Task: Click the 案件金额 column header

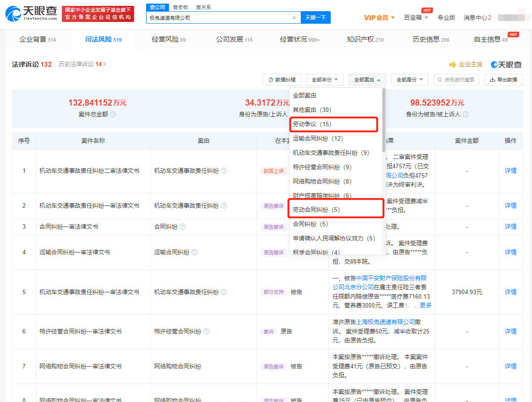Action: coord(467,141)
